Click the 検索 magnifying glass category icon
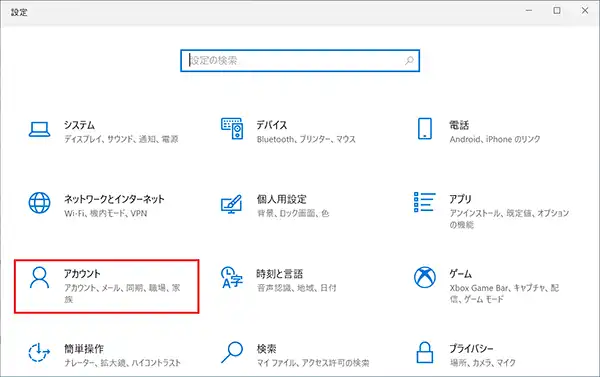This screenshot has height=377, width=600. tap(232, 352)
